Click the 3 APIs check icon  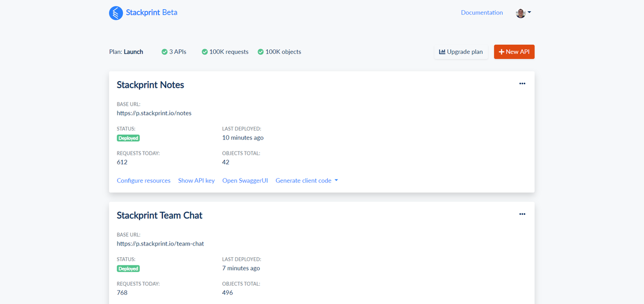(x=164, y=52)
